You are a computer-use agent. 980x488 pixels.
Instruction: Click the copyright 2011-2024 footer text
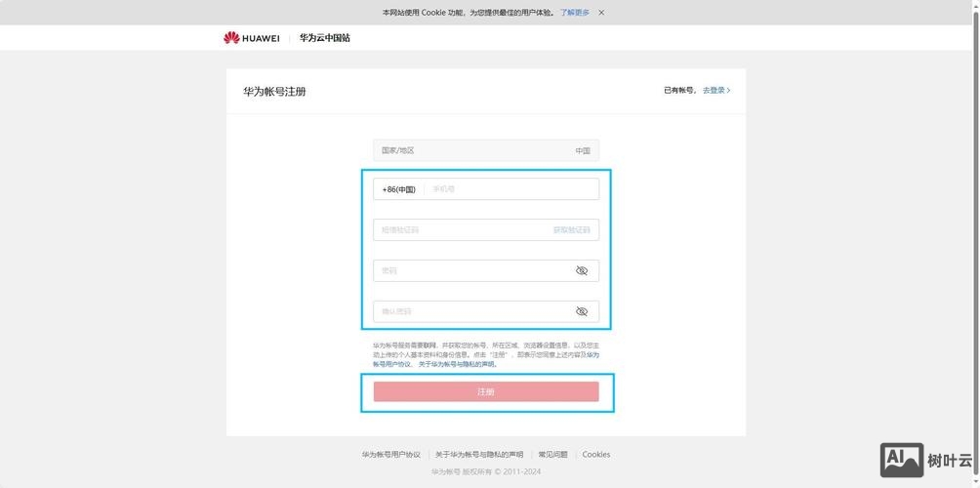coord(486,471)
